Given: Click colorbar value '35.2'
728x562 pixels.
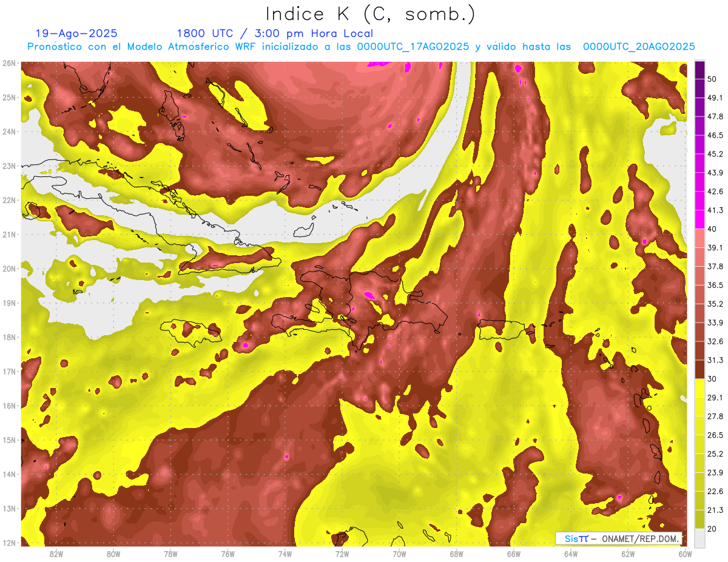Looking at the screenshot, I should 715,304.
